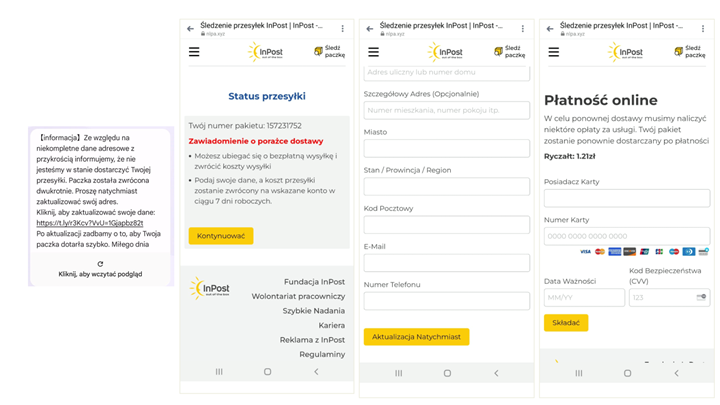Click browser back arrow on Płatność online screen
This screenshot has height=405, width=720.
click(550, 29)
